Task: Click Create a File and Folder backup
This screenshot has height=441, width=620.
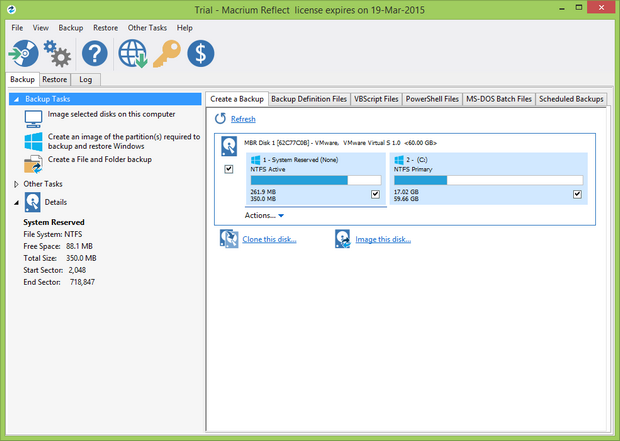Action: (100, 159)
